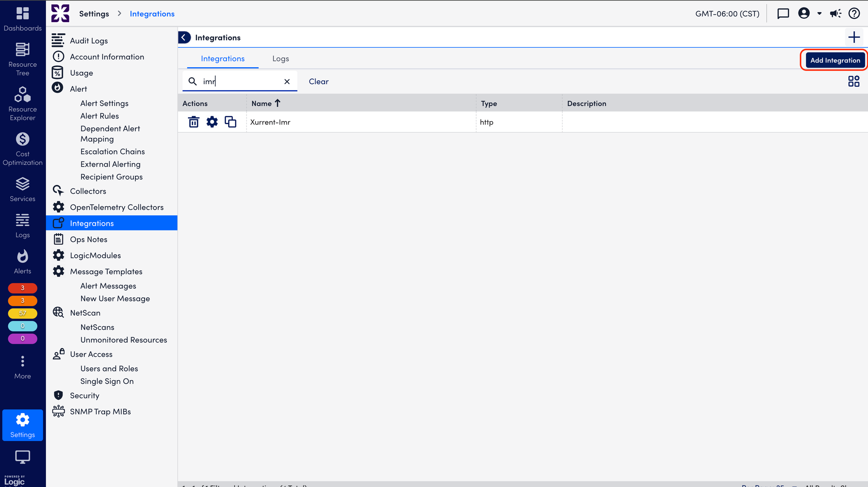Open settings gear for Xurrent-Imr
Screen dimensions: 868x487
coord(212,122)
